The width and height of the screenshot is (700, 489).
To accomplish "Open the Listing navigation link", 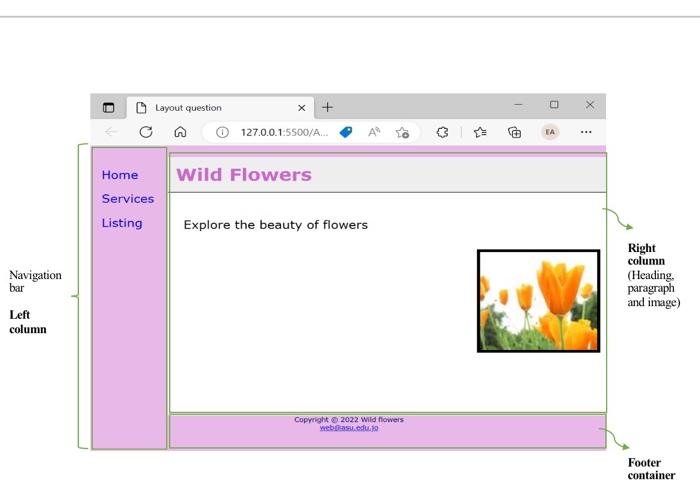I will pos(122,222).
